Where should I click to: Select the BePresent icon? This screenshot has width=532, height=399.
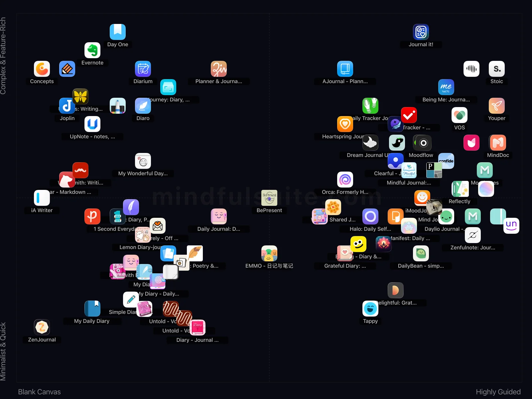tap(269, 198)
